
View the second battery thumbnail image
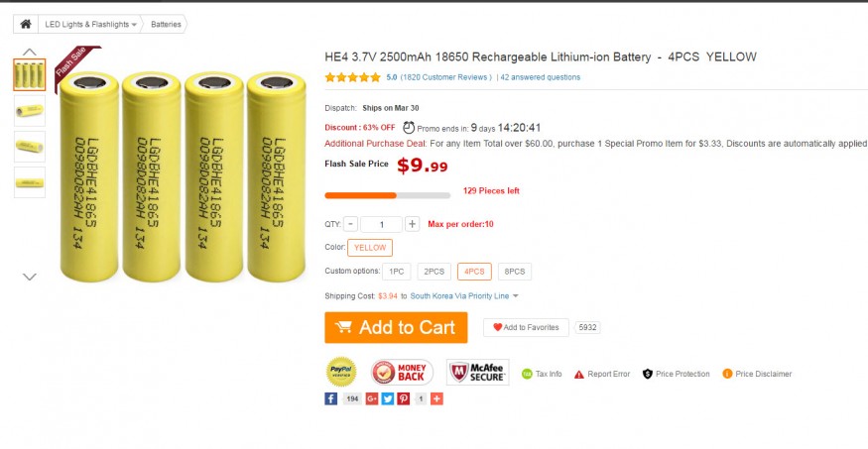(30, 111)
